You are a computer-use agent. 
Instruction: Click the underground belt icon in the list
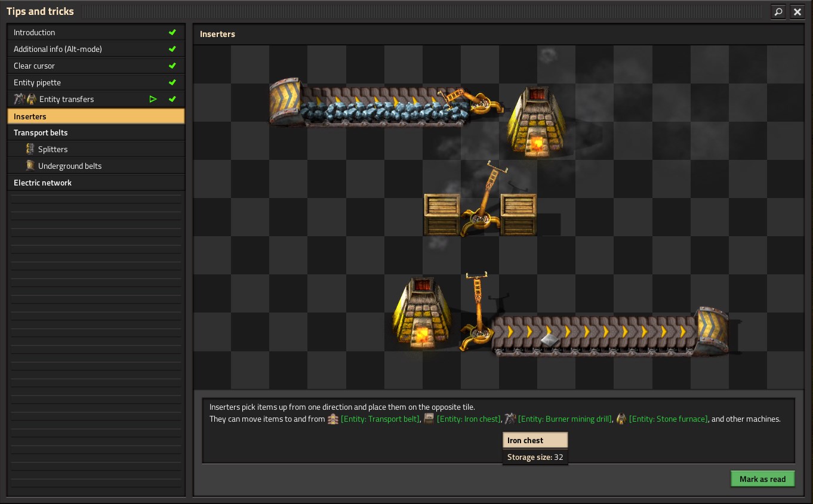(30, 166)
